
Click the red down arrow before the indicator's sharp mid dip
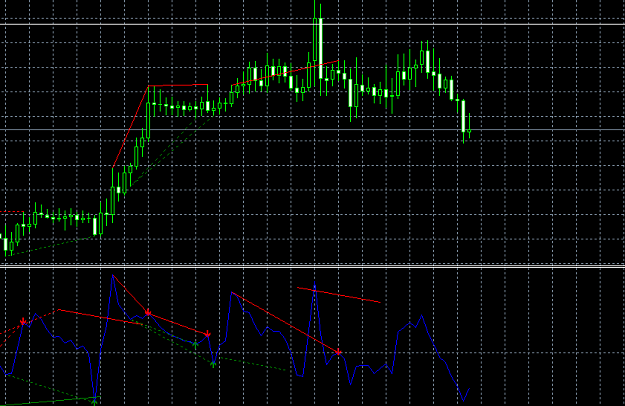tap(207, 334)
